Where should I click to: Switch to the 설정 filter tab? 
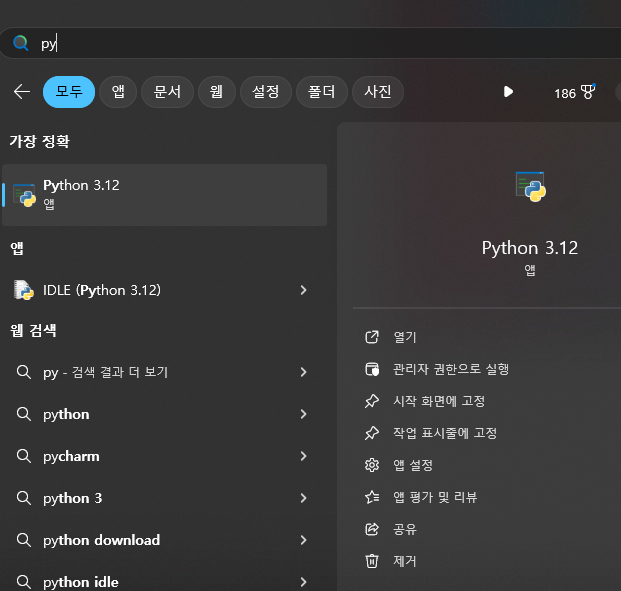[x=266, y=92]
